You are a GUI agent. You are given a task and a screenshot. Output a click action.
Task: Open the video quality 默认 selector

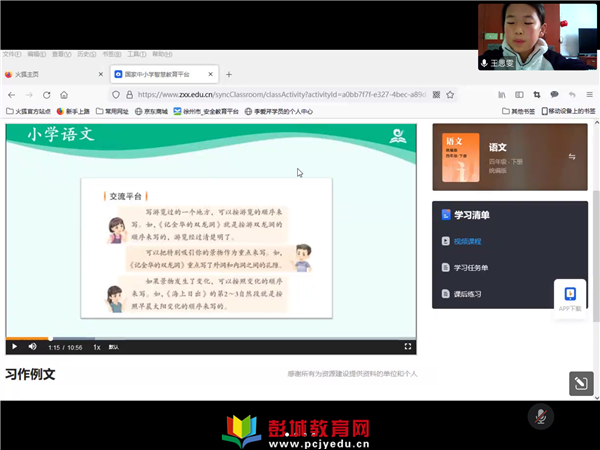pyautogui.click(x=114, y=347)
